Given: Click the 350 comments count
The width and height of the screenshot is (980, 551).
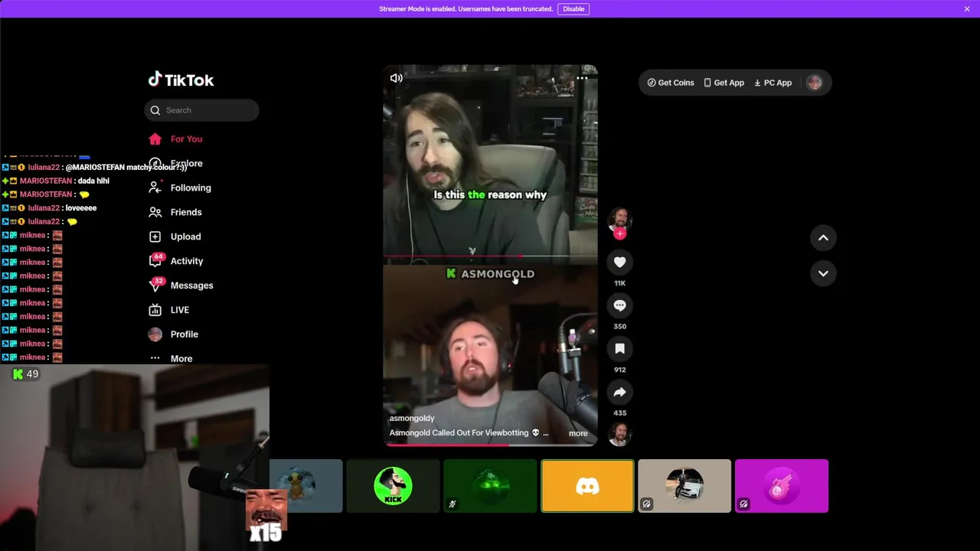Looking at the screenshot, I should [x=619, y=327].
